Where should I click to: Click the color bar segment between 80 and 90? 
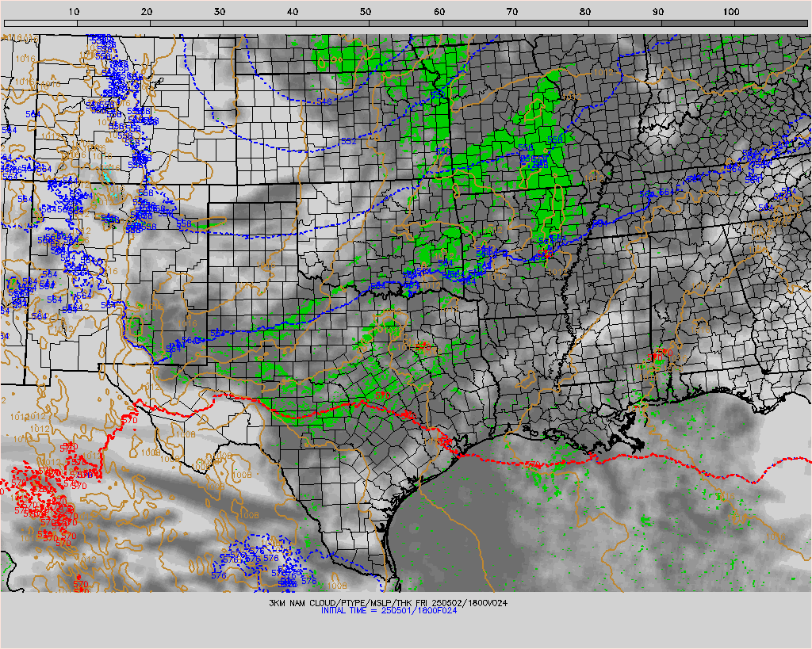click(625, 23)
